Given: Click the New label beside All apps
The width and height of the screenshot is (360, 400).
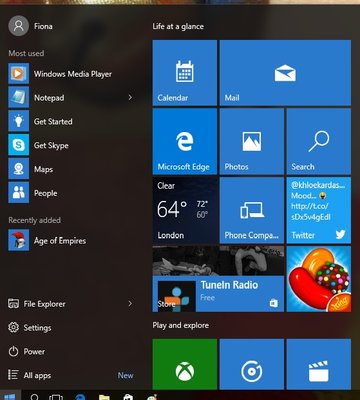Looking at the screenshot, I should 125,375.
